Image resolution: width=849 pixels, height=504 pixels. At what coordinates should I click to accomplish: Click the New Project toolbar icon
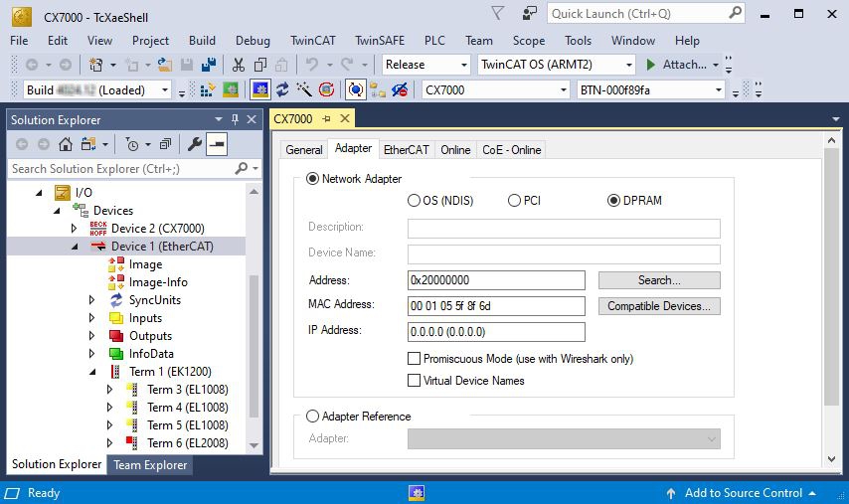[x=95, y=65]
